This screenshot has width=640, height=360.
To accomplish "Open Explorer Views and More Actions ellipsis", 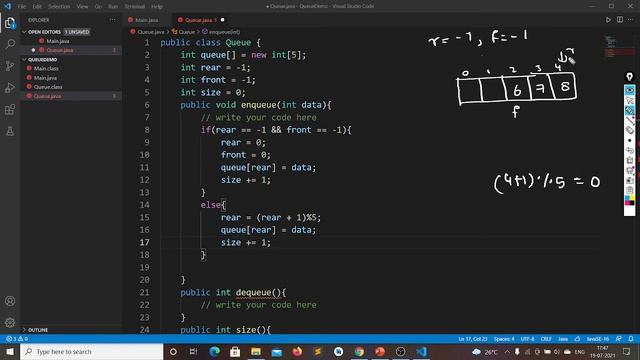I will click(x=112, y=20).
